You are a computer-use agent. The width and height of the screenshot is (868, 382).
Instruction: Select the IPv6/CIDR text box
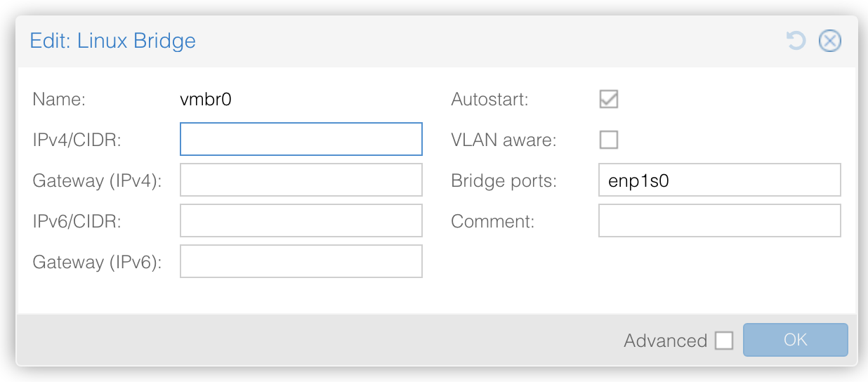(x=301, y=220)
